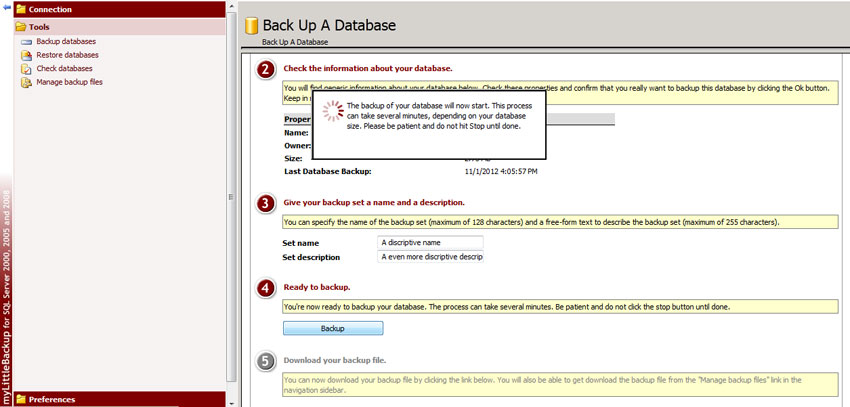Click the Preferences folder icon
This screenshot has width=850, height=407.
pos(21,399)
